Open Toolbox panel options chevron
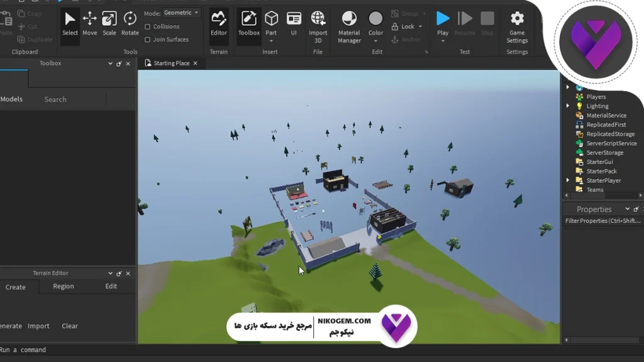 [x=110, y=63]
